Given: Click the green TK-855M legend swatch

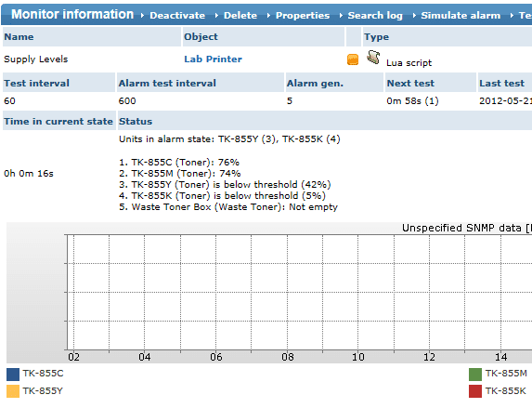Looking at the screenshot, I should click(475, 374).
